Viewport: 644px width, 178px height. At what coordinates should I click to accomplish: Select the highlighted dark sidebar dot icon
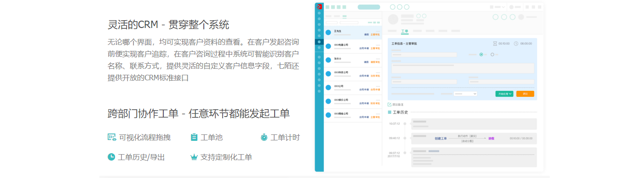pos(319,42)
